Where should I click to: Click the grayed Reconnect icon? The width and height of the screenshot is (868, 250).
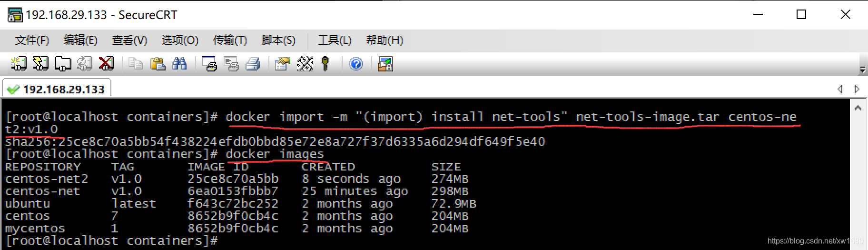pos(85,63)
